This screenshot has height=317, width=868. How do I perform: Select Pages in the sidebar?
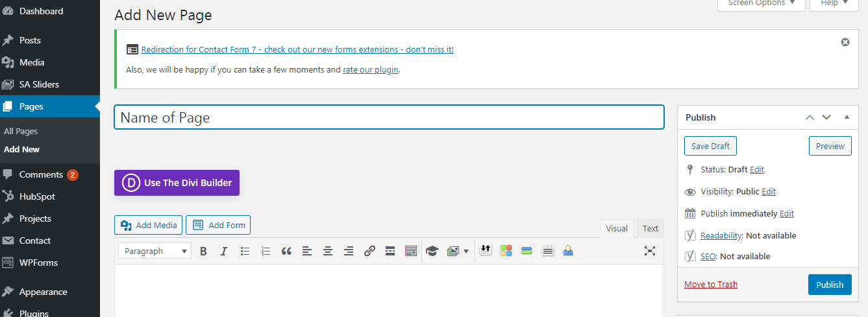(x=50, y=106)
